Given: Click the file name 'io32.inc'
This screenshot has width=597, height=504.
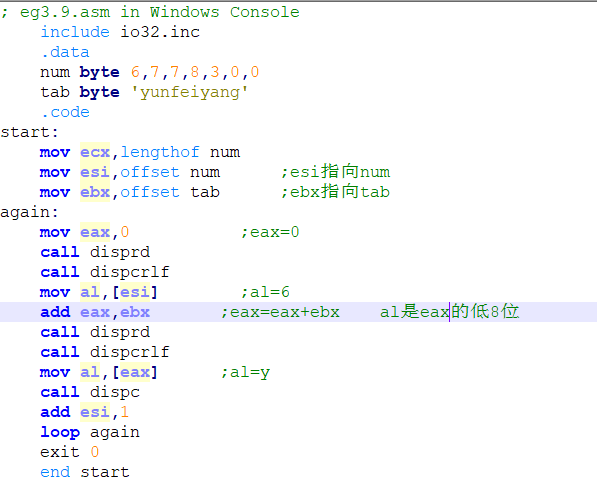Looking at the screenshot, I should 160,32.
